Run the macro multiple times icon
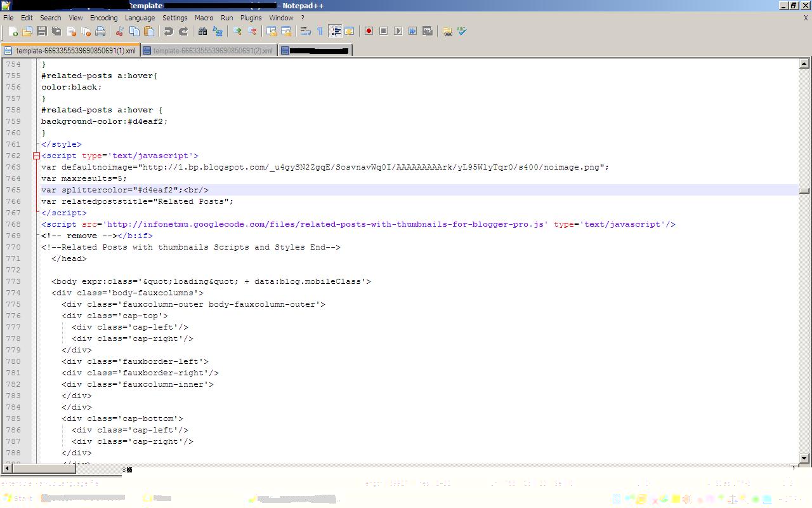 (412, 31)
